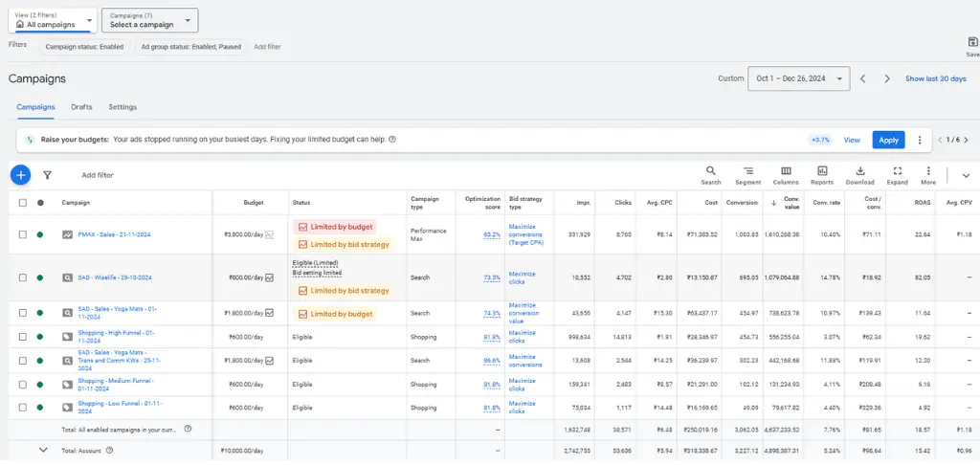Screen dimensions: 980x465
Task: Go to next date range arrow
Action: click(x=887, y=78)
